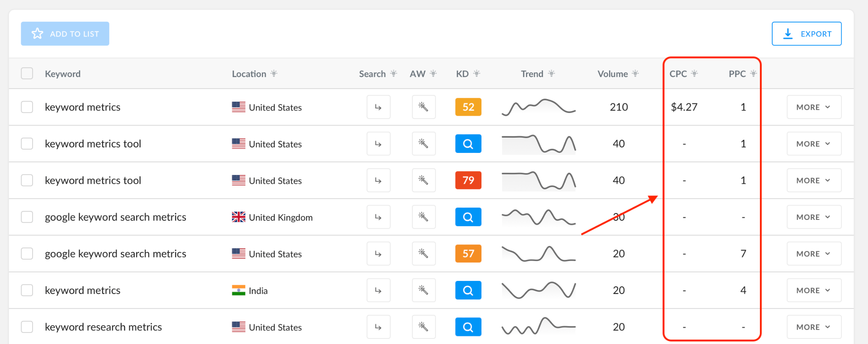868x344 pixels.
Task: Click the search arrow icon for keyword research metrics
Action: click(x=378, y=327)
